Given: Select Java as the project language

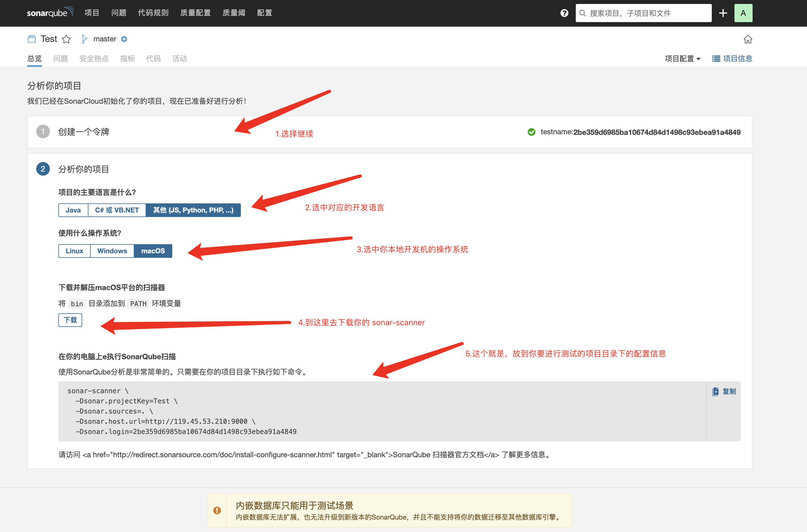Looking at the screenshot, I should [x=73, y=210].
